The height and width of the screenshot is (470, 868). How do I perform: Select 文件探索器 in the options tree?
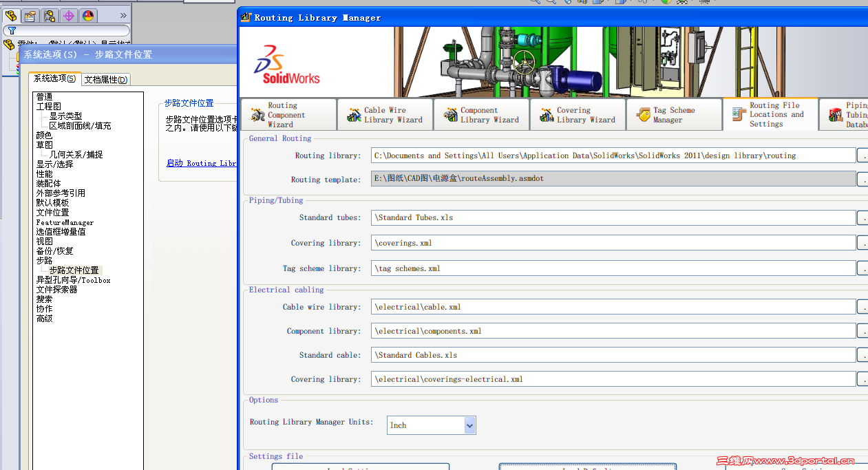click(56, 290)
